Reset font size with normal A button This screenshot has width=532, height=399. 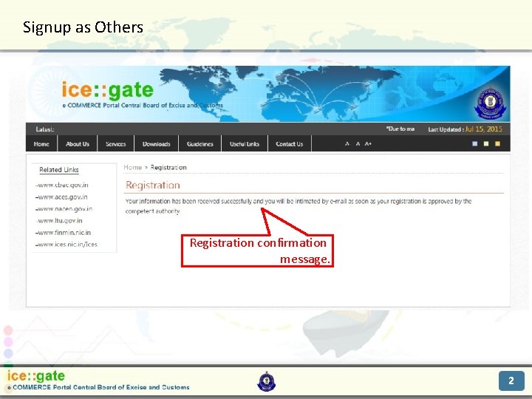pos(358,144)
